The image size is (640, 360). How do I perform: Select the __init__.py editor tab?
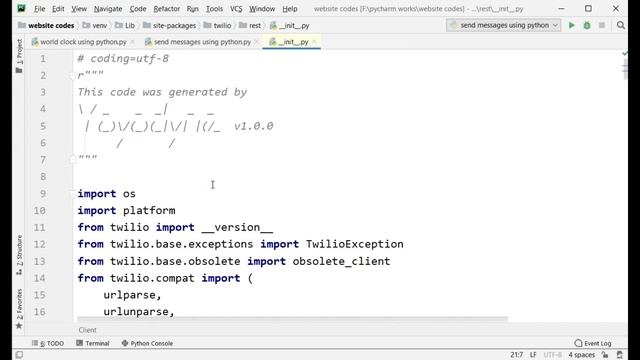point(293,42)
